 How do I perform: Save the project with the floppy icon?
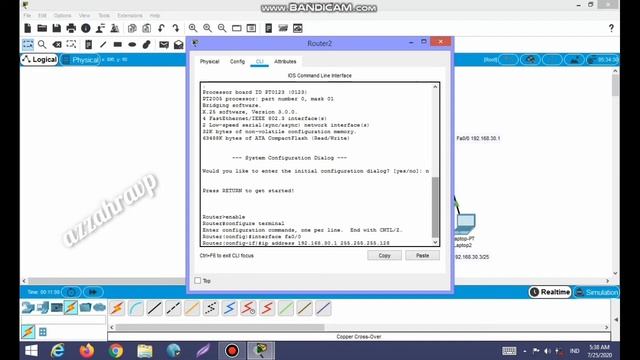(57, 28)
